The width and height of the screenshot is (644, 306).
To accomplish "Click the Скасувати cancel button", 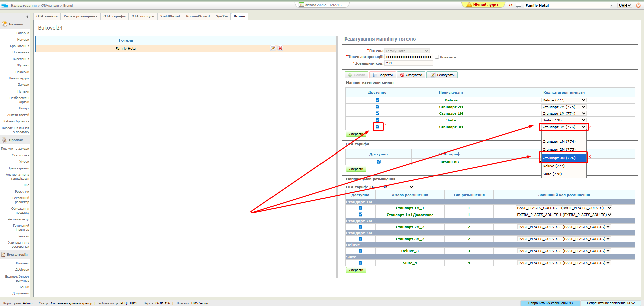I will point(411,75).
